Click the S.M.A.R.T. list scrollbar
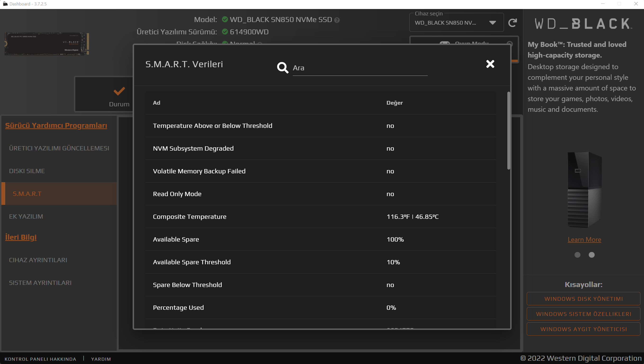644x364 pixels. [509, 130]
